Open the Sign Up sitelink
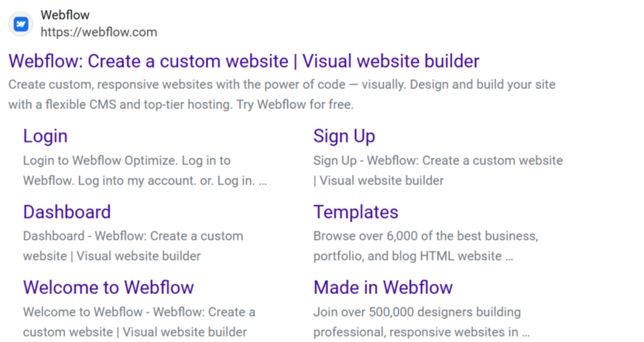The height and width of the screenshot is (342, 644). [344, 136]
